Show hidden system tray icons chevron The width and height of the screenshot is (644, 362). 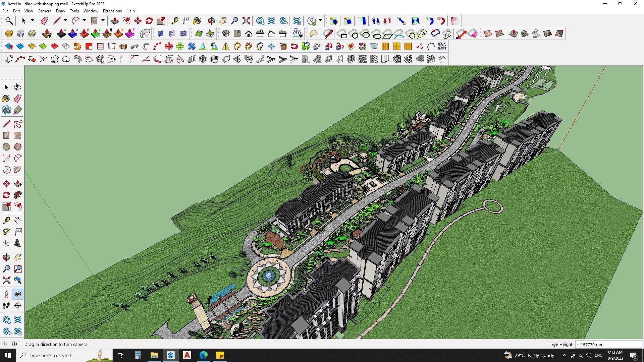click(564, 355)
